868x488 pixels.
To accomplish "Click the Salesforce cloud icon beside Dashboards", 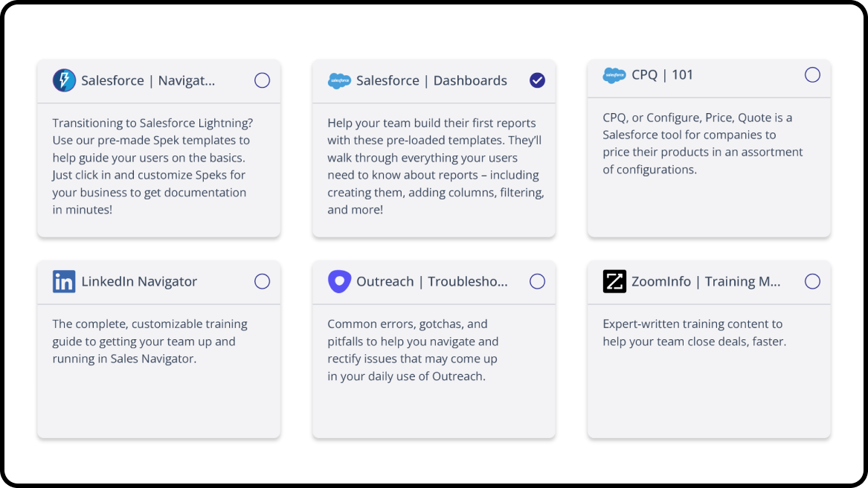I will 339,80.
